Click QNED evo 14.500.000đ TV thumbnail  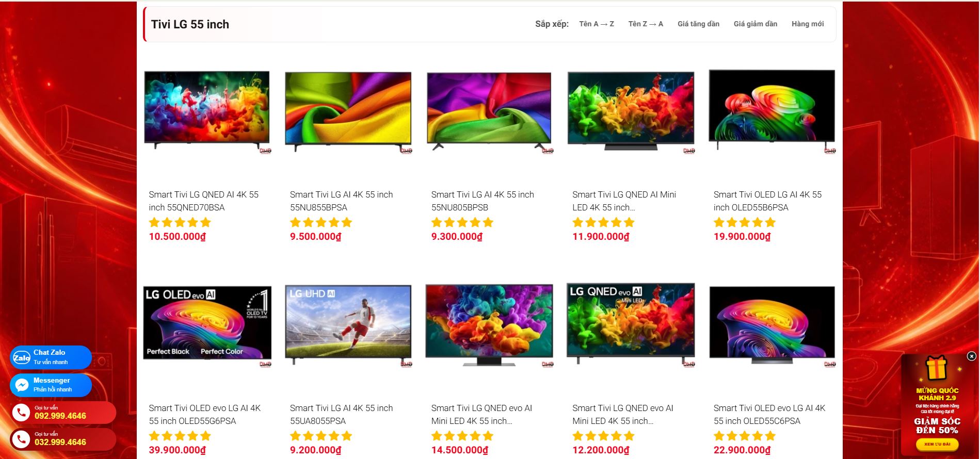coord(489,325)
